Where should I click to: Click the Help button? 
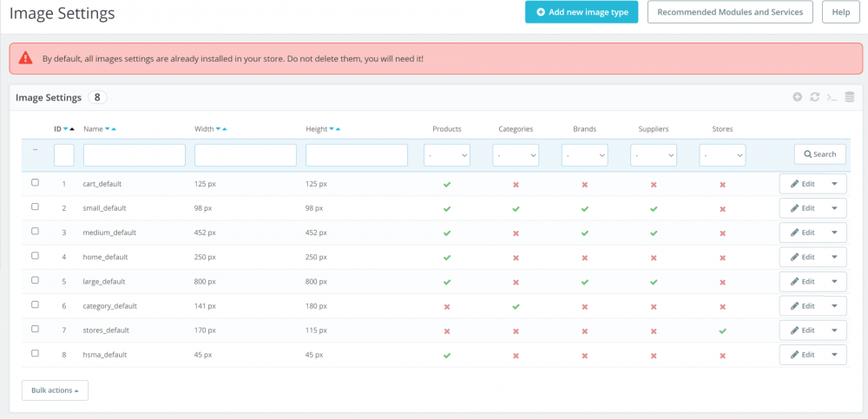[841, 12]
